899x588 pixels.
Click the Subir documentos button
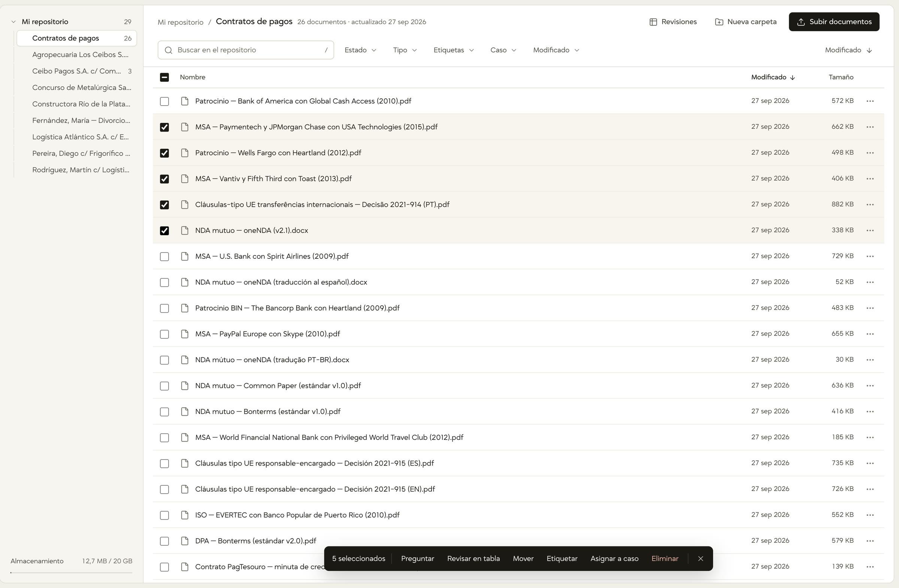point(834,22)
